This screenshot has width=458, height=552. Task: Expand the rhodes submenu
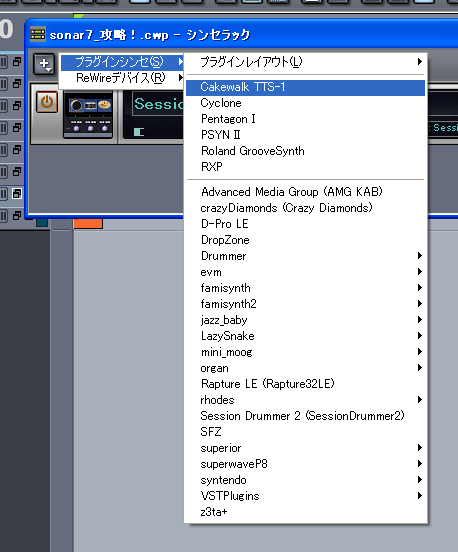click(306, 400)
